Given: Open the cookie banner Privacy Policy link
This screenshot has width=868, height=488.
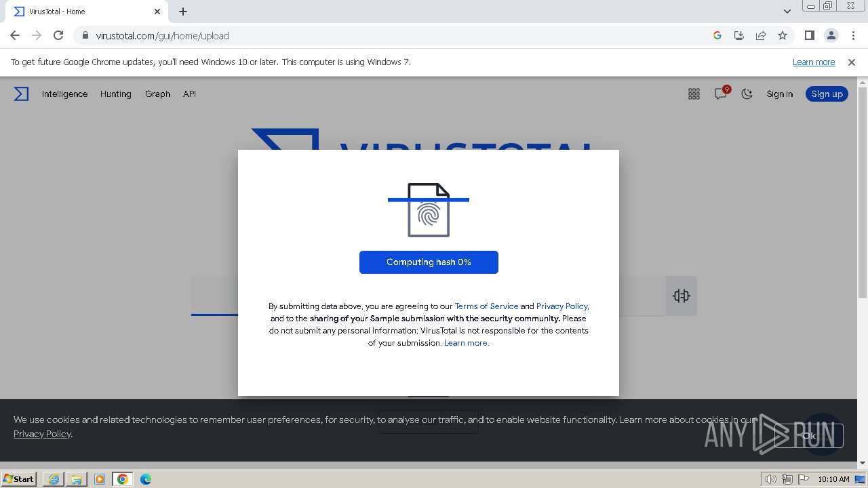Looking at the screenshot, I should coord(42,434).
